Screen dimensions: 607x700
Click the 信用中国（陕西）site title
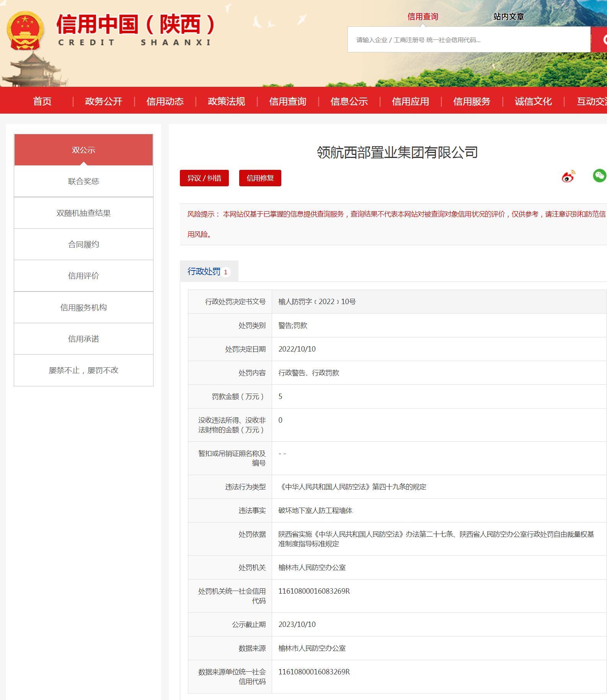[x=136, y=24]
